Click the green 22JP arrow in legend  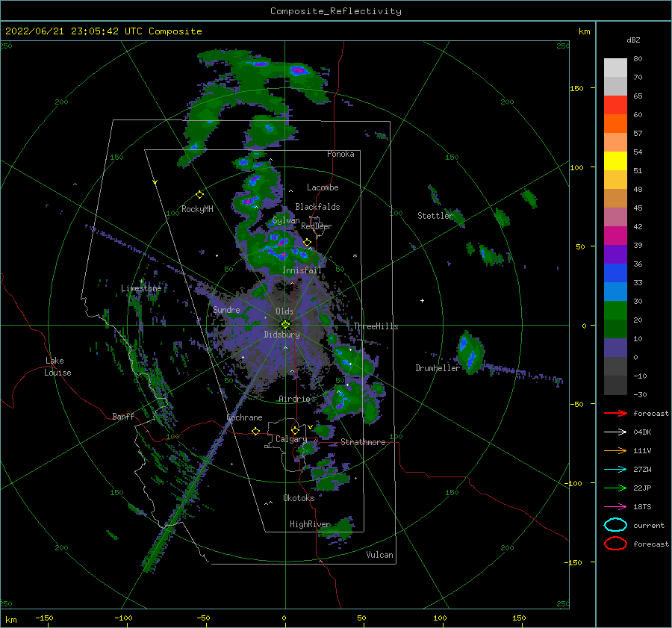(x=615, y=488)
